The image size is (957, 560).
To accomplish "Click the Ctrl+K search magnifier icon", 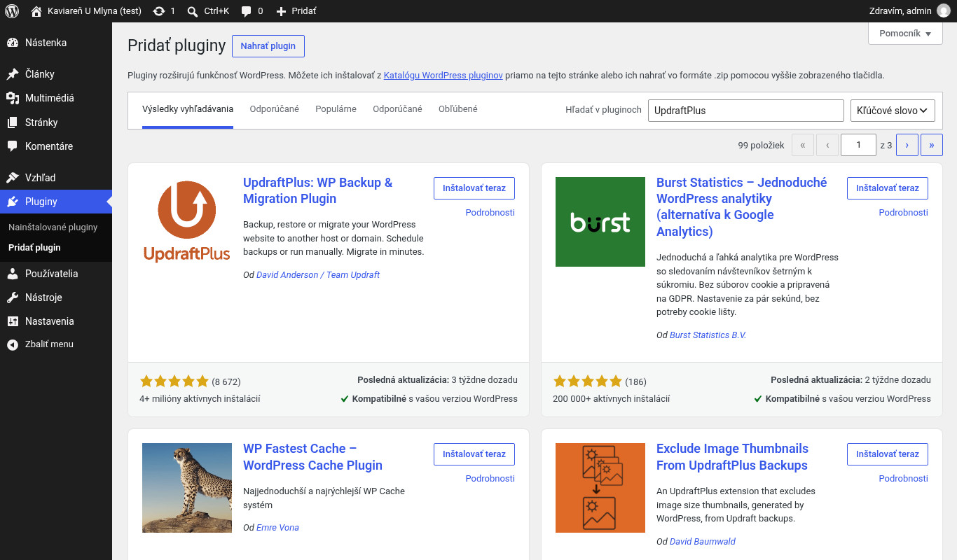I will tap(193, 11).
